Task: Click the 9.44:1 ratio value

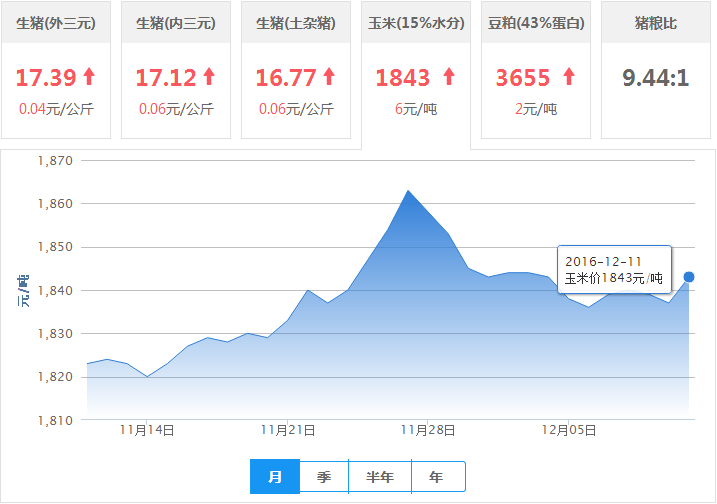Action: (656, 77)
